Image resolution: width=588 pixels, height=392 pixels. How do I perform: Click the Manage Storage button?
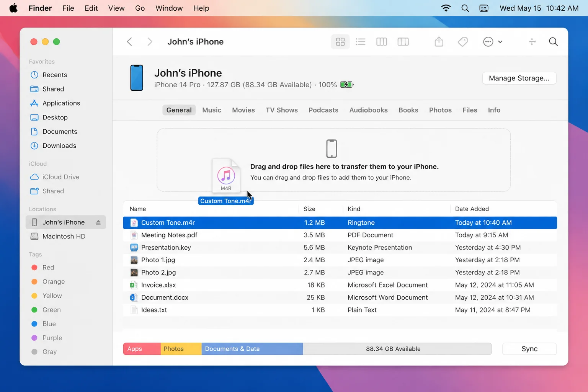tap(519, 78)
